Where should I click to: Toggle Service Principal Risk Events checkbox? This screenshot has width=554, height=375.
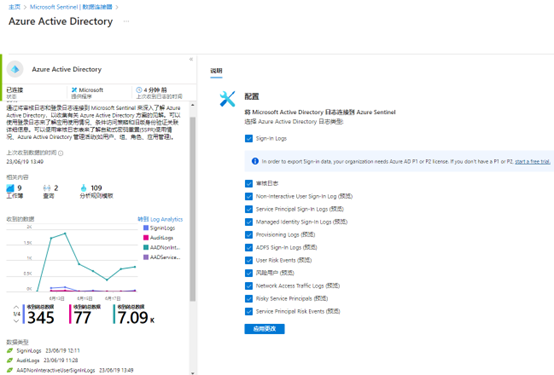pyautogui.click(x=249, y=311)
